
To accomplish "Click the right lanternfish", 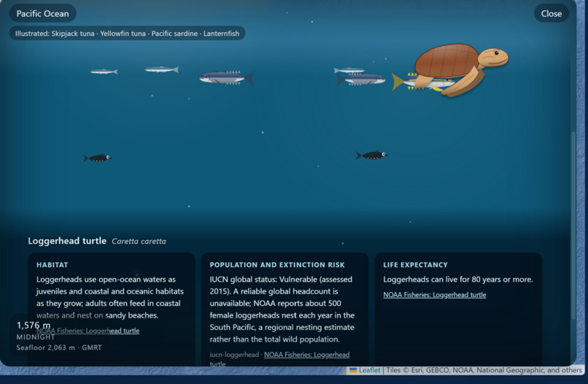I will point(371,155).
